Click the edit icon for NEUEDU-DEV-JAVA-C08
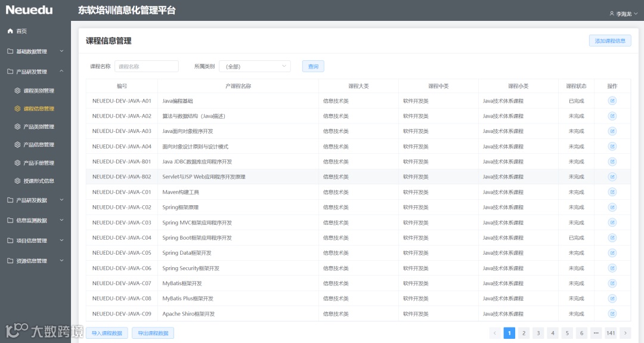 click(x=612, y=298)
